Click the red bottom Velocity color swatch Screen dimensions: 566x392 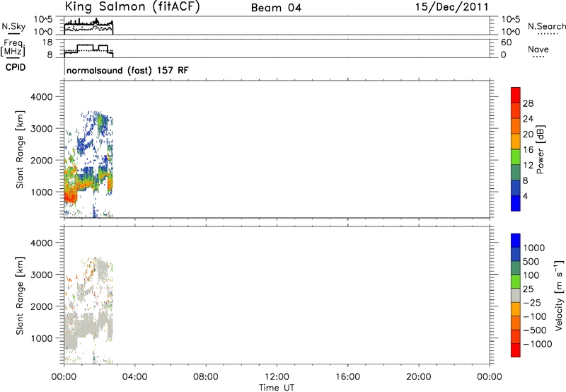(x=516, y=350)
